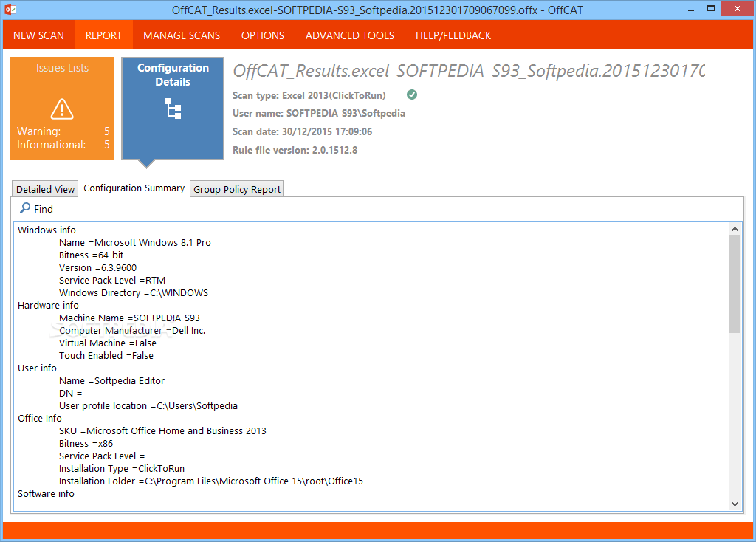Switch to the Detailed View tab
The width and height of the screenshot is (756, 542).
[x=44, y=188]
